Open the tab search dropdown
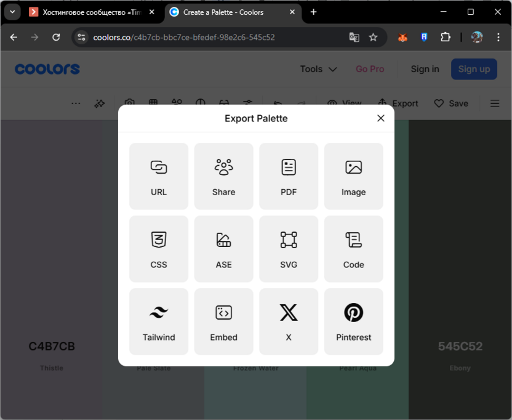 [x=12, y=12]
